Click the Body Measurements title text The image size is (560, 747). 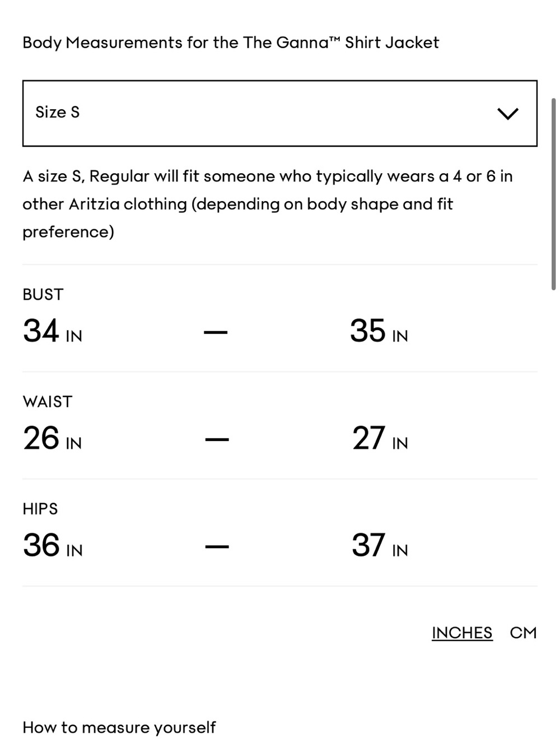point(231,43)
